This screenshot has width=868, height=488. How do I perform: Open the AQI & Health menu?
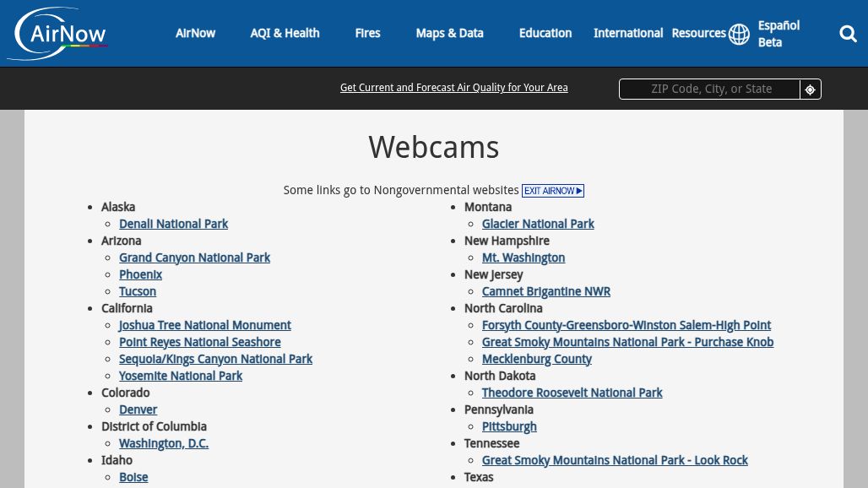[285, 33]
